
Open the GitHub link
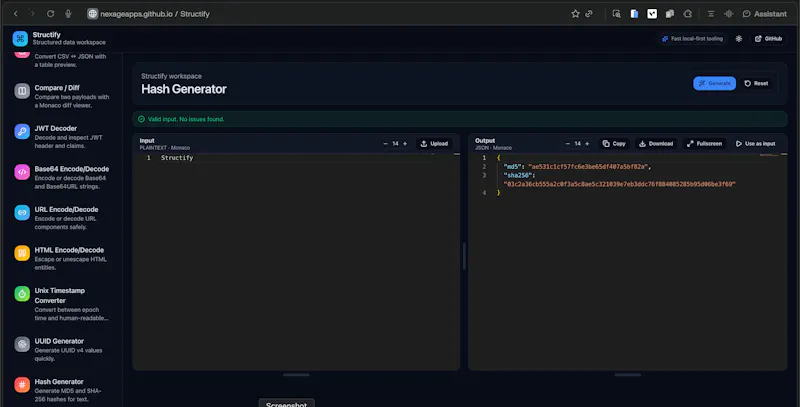point(768,39)
